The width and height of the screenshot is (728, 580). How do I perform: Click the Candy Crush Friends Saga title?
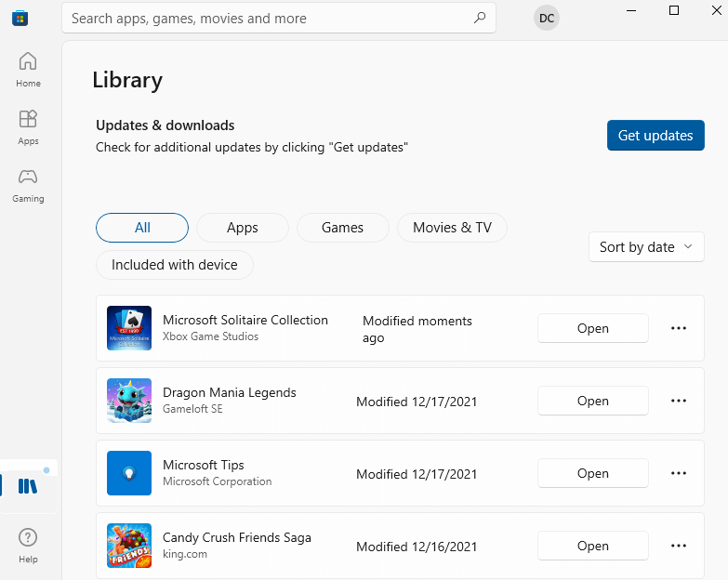tap(237, 537)
